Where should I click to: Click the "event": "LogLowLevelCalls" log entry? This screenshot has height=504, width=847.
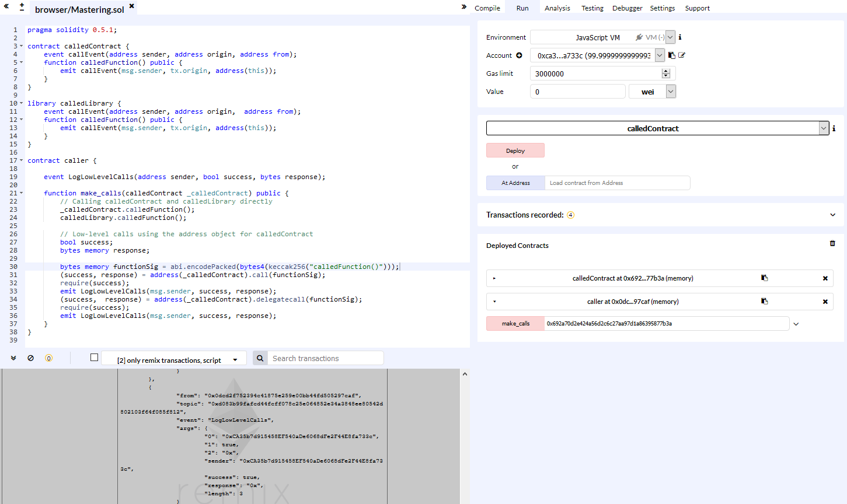tap(225, 420)
